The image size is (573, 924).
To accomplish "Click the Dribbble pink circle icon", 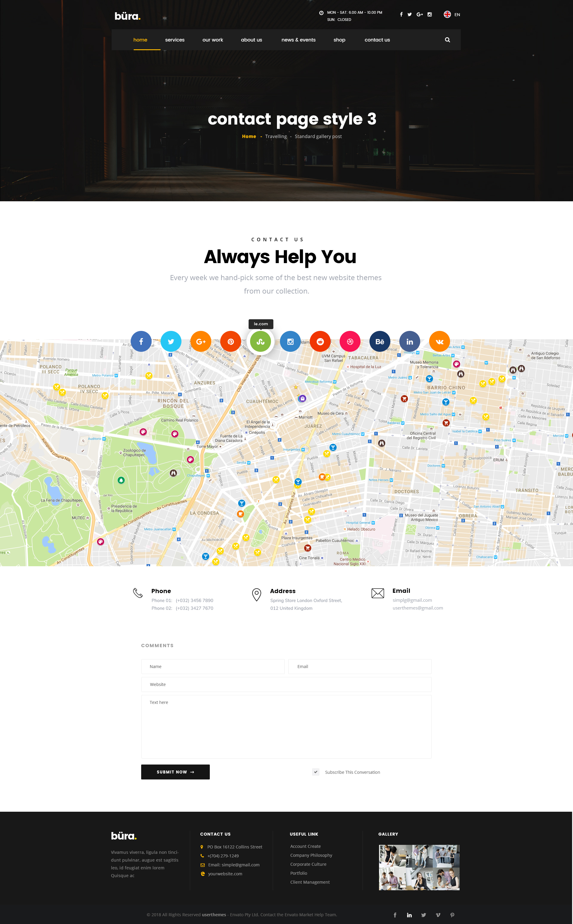I will [x=350, y=342].
